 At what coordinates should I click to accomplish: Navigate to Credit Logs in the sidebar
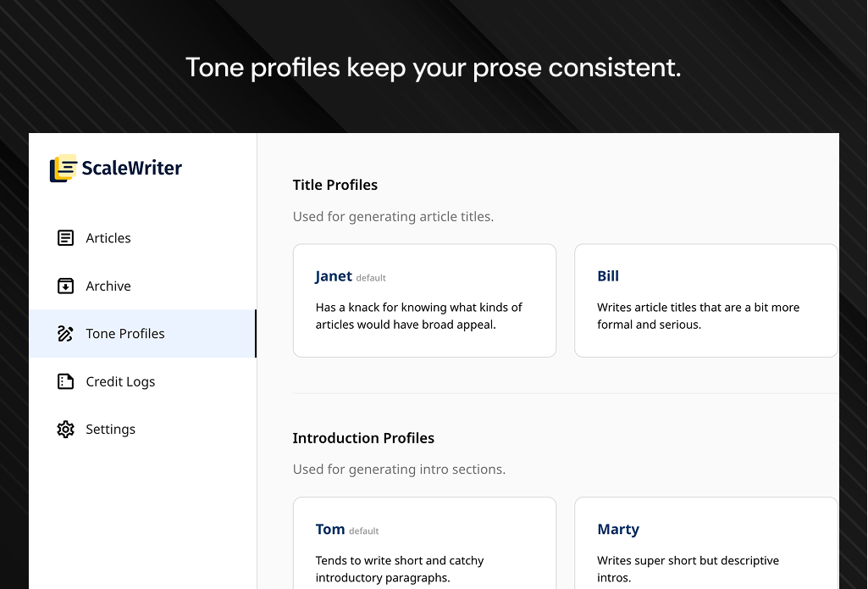[x=120, y=381]
